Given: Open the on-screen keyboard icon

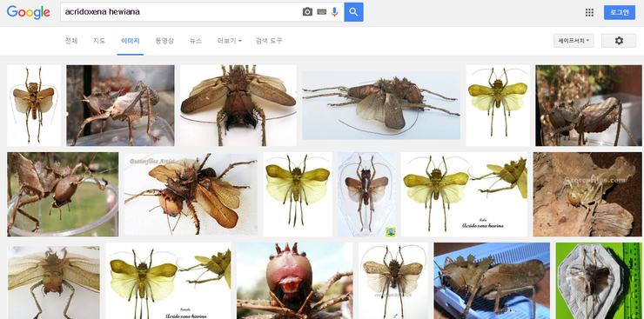Looking at the screenshot, I should [322, 12].
